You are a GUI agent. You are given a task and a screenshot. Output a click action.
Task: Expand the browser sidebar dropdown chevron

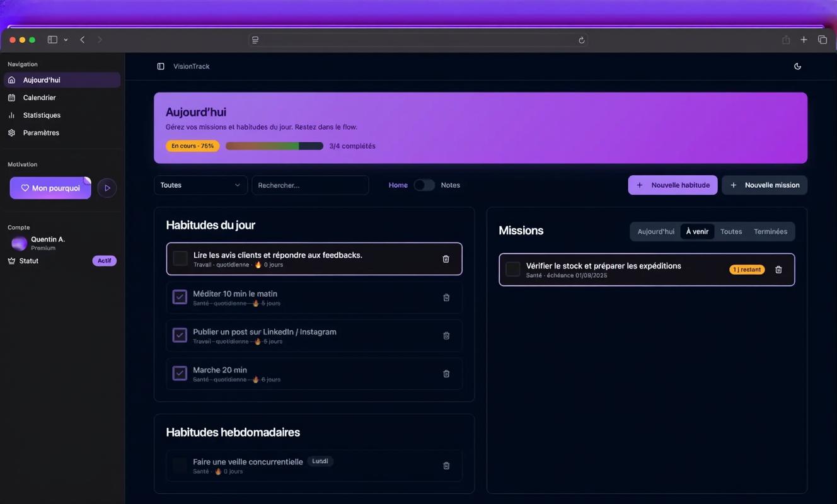(66, 40)
